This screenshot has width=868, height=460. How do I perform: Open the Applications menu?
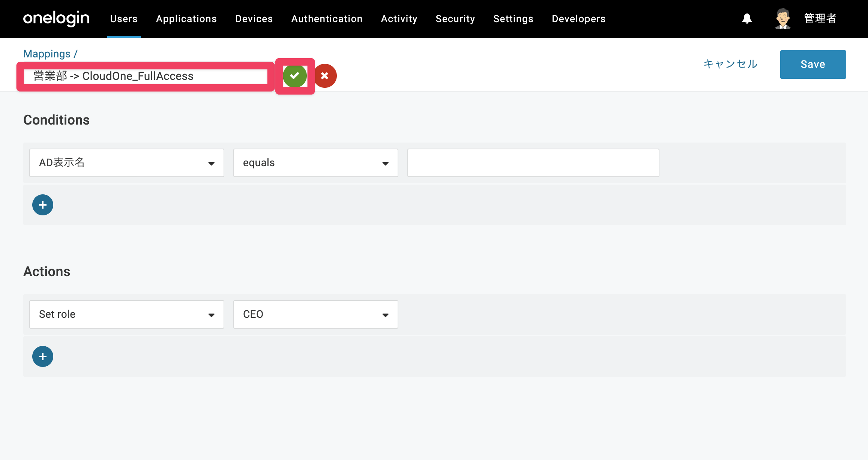(186, 19)
